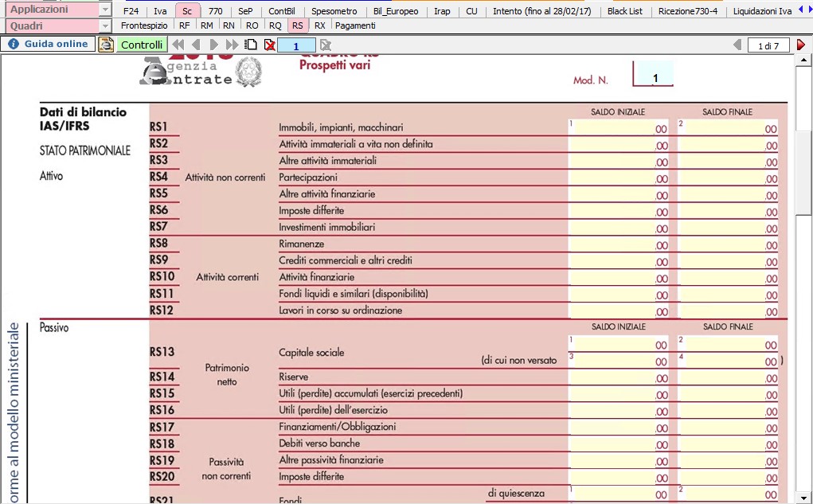Viewport: 813px width, 504px height.
Task: Click the document icon next to Controlli
Action: (106, 45)
